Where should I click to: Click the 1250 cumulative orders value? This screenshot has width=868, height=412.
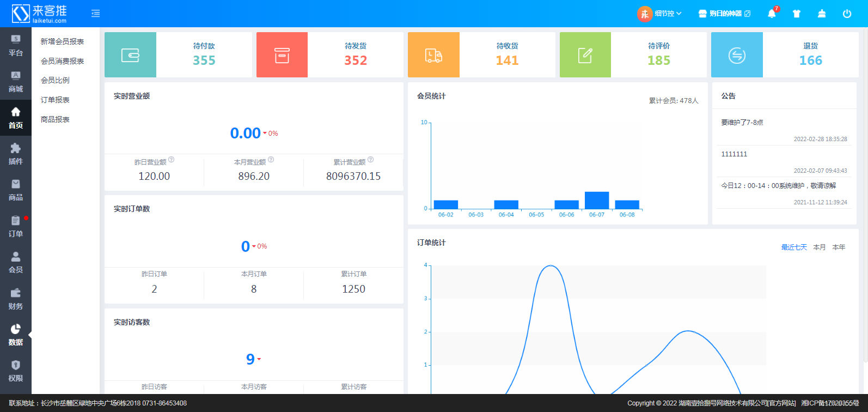point(353,289)
